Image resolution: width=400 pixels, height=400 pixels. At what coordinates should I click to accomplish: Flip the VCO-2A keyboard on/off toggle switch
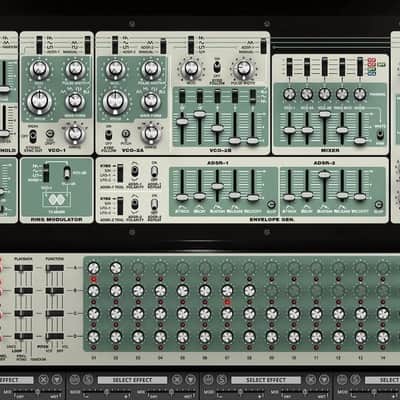[109, 135]
